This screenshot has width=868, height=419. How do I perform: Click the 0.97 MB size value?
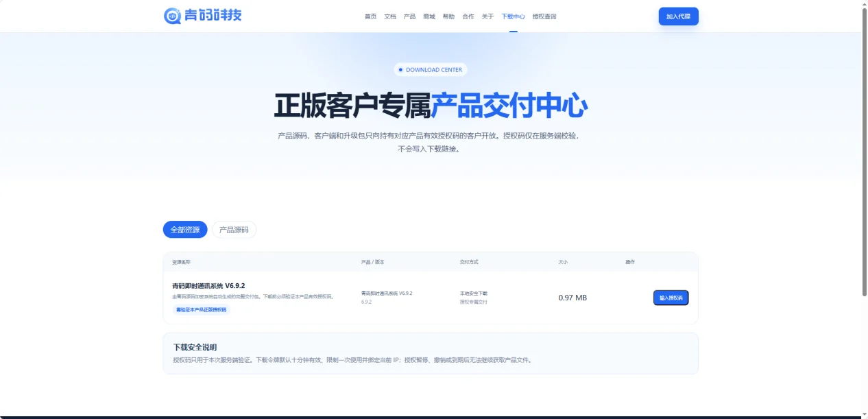click(572, 298)
